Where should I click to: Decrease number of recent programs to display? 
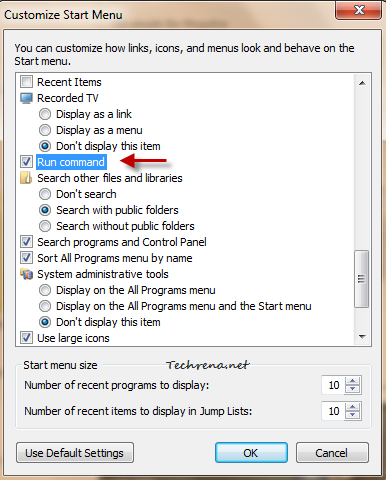pyautogui.click(x=353, y=389)
